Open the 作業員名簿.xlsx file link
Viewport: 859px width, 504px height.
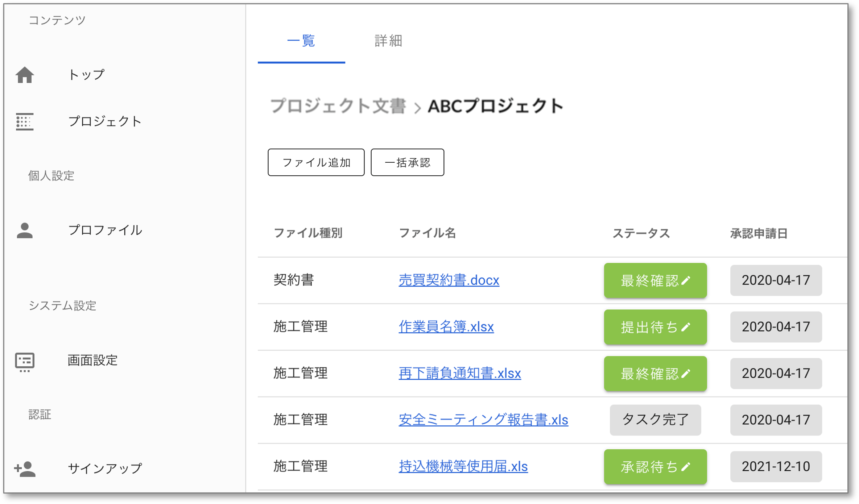(x=446, y=327)
